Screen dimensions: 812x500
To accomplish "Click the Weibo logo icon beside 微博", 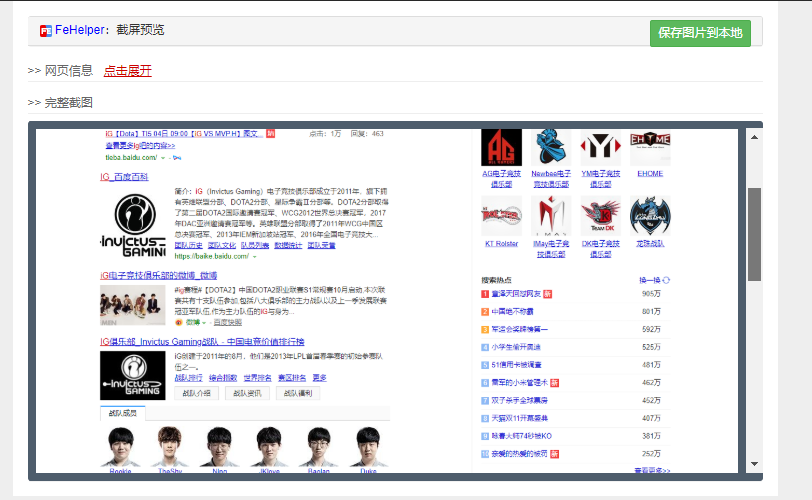I will click(179, 322).
